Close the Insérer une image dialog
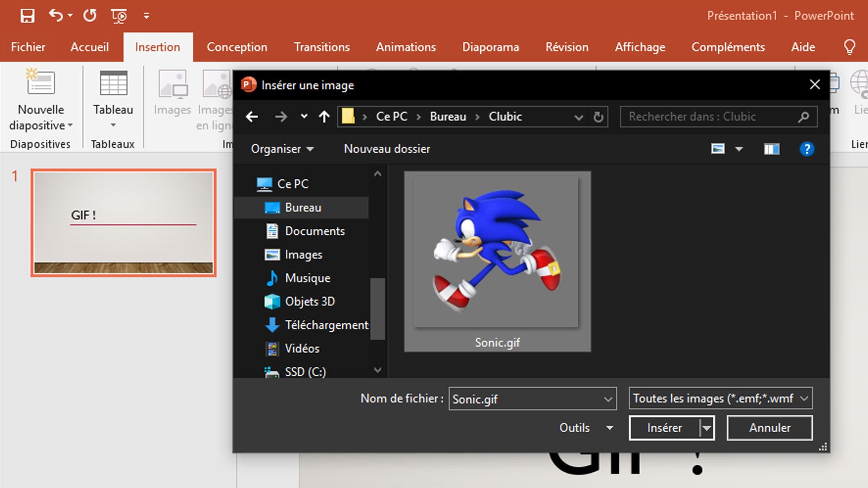868x488 pixels. (x=814, y=85)
